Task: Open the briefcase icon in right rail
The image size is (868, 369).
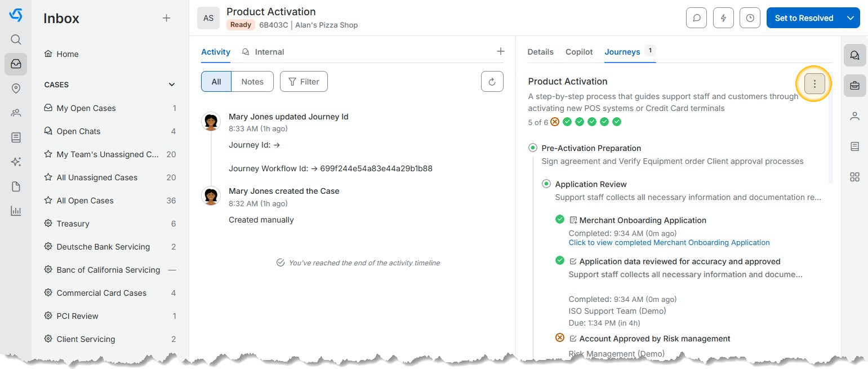Action: point(854,86)
